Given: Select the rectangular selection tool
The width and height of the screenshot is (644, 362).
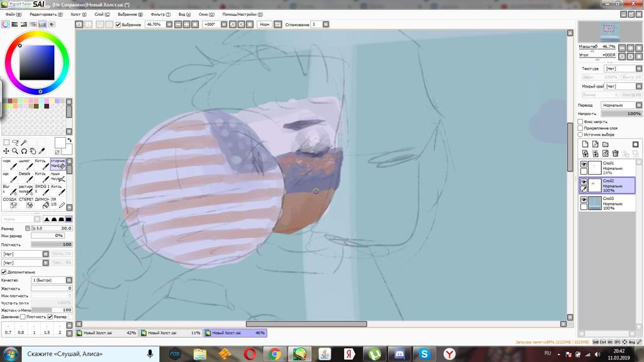Looking at the screenshot, I should click(x=6, y=143).
